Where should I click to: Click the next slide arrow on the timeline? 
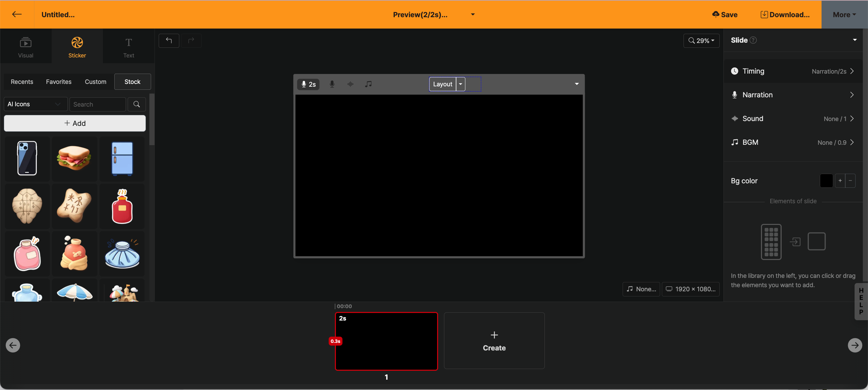point(855,345)
